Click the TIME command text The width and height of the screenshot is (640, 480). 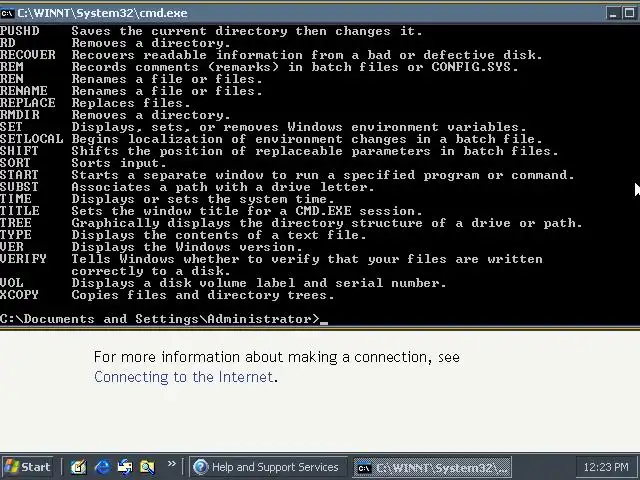tap(16, 199)
